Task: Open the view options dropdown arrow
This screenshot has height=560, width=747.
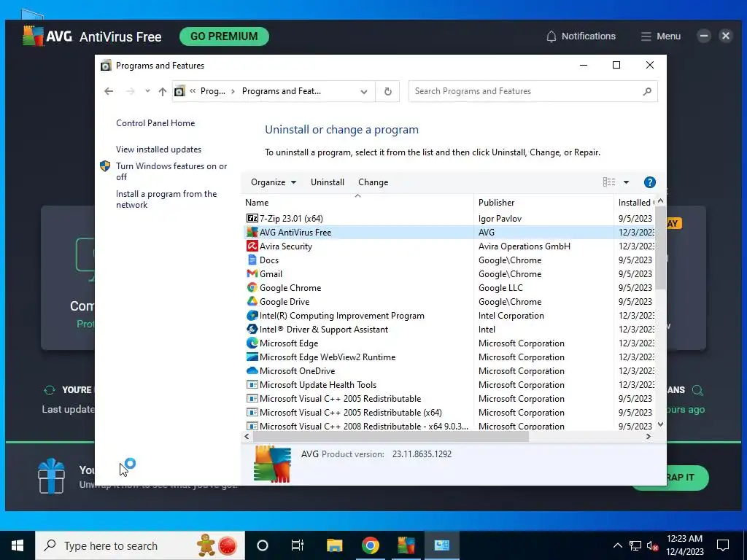Action: [x=626, y=182]
